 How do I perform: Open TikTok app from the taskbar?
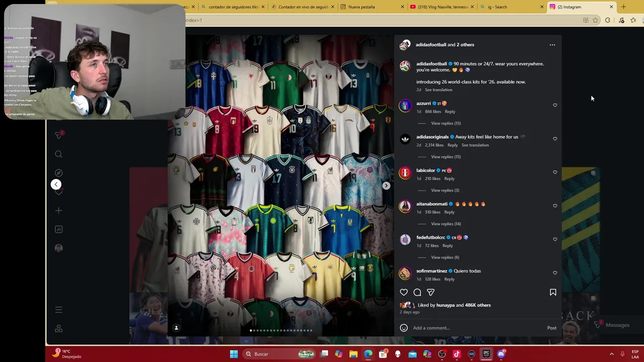click(457, 354)
